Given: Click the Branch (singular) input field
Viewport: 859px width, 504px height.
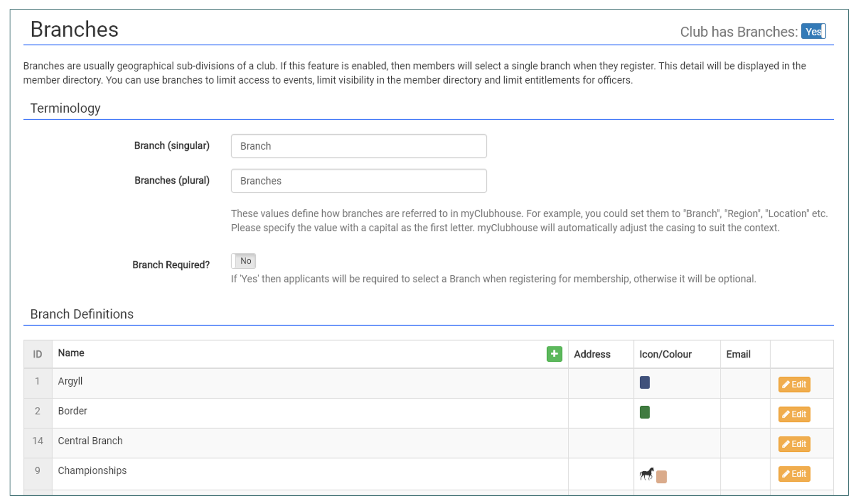Looking at the screenshot, I should click(359, 146).
